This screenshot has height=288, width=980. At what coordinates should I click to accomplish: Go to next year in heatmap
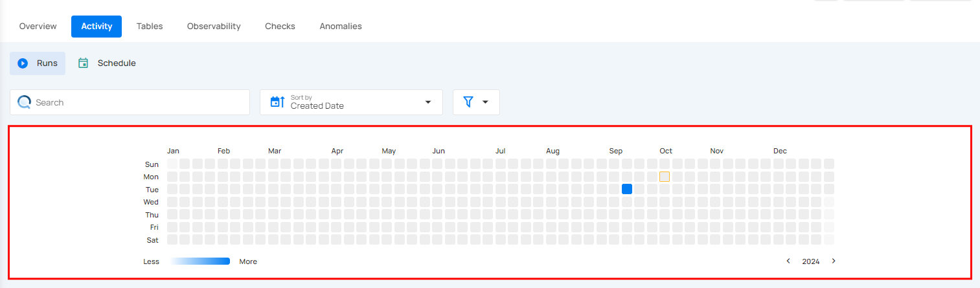[834, 261]
